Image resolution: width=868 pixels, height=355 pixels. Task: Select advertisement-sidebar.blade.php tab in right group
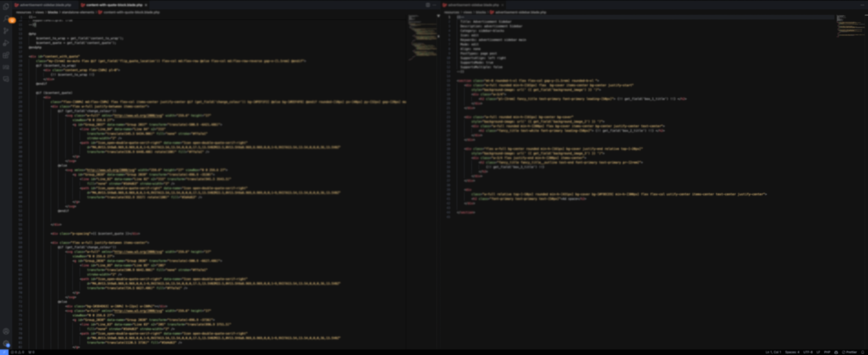[474, 5]
